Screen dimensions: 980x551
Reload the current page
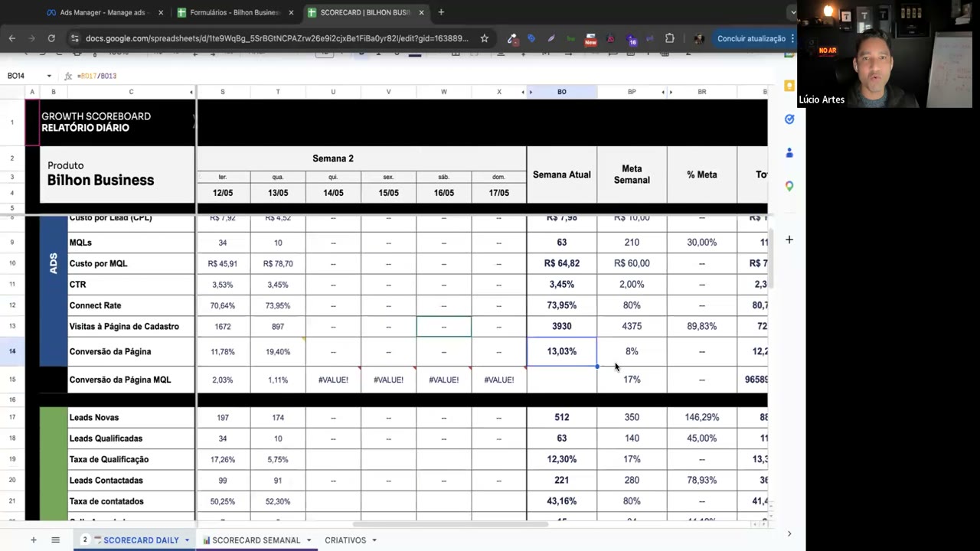51,38
